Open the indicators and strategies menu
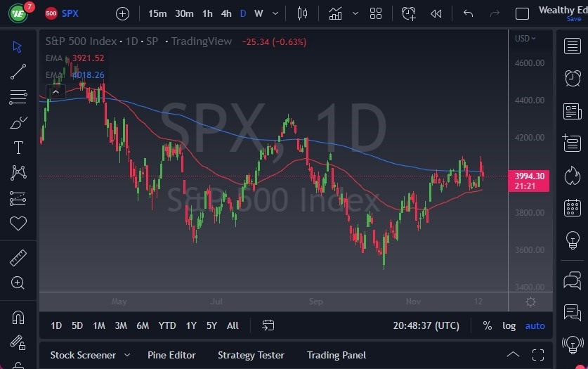This screenshot has height=369, width=588. click(335, 14)
